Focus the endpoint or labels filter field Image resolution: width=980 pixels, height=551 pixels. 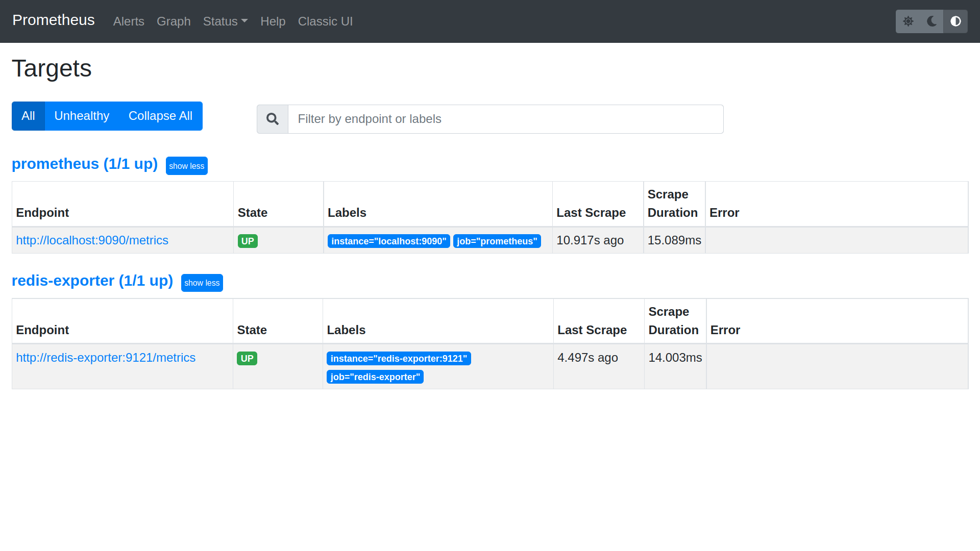[x=505, y=119]
